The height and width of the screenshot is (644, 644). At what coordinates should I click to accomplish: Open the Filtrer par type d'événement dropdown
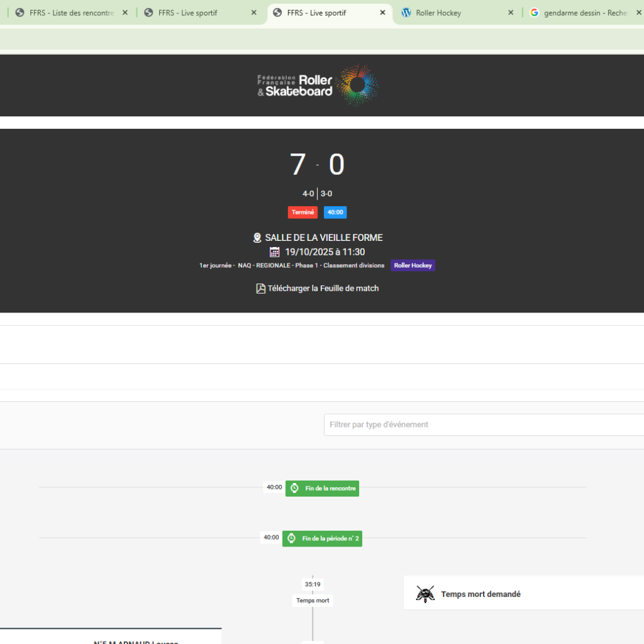(483, 425)
